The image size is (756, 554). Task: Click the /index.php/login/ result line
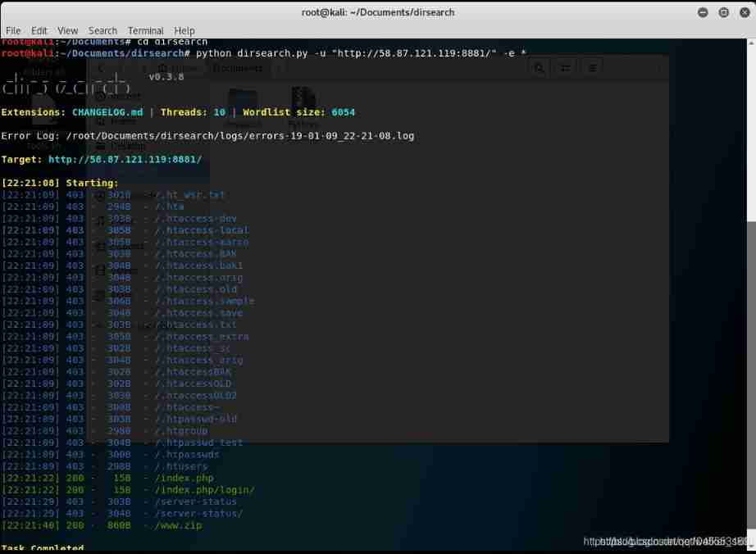[204, 490]
